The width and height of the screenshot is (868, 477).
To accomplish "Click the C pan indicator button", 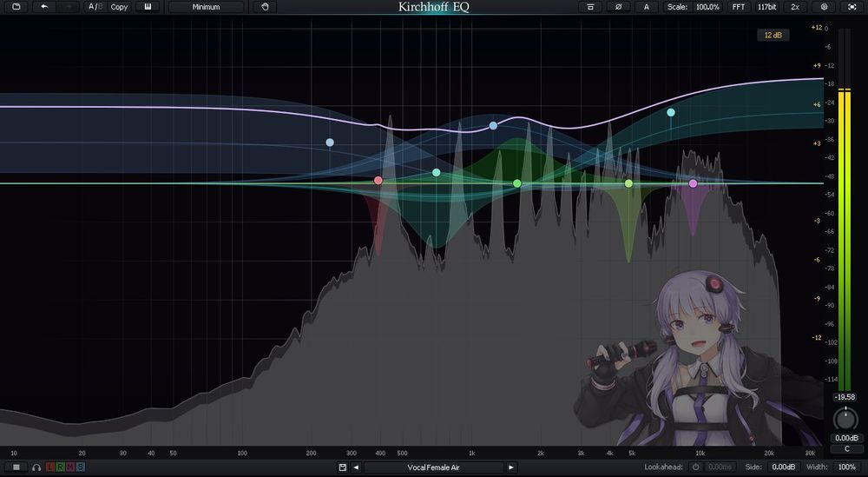I will (846, 448).
